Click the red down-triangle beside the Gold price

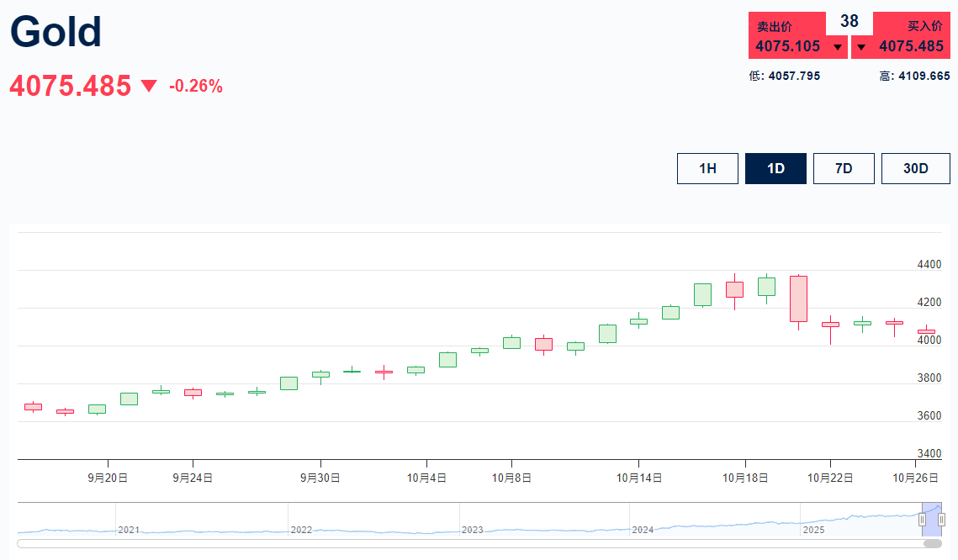click(x=149, y=86)
